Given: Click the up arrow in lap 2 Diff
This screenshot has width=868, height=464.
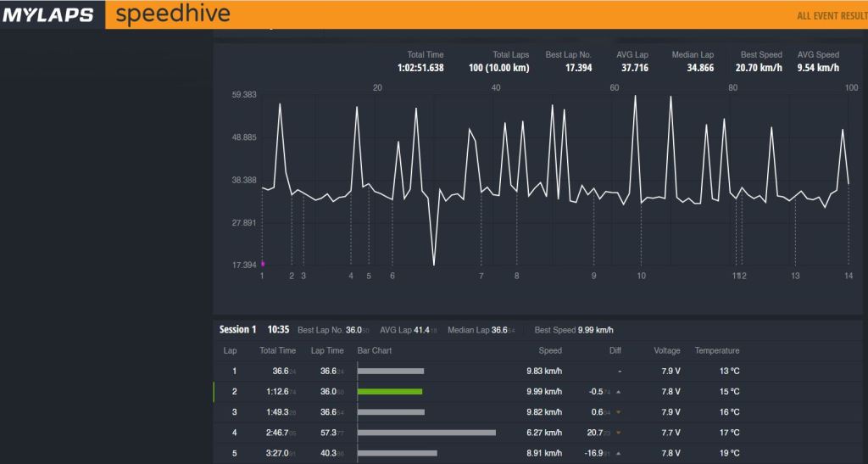Looking at the screenshot, I should click(618, 392).
